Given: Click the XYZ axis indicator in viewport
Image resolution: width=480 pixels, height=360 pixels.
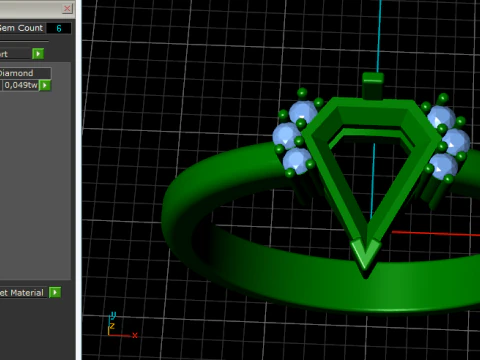Looking at the screenshot, I should (x=122, y=326).
